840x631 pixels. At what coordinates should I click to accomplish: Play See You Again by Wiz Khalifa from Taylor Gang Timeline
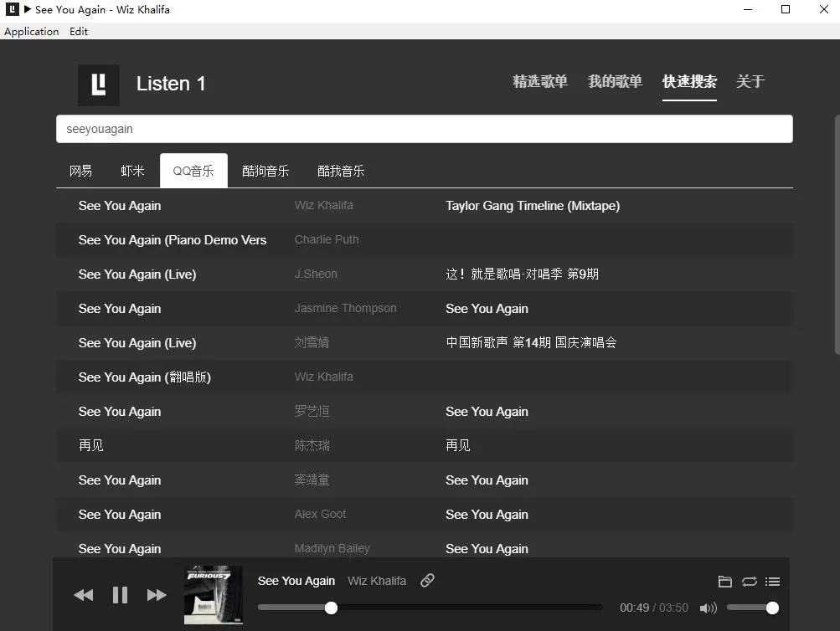tap(120, 206)
